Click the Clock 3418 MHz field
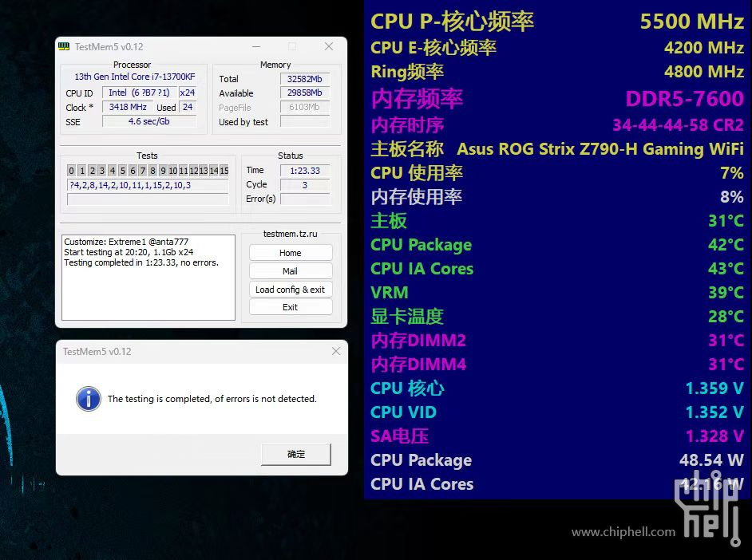 [x=128, y=107]
